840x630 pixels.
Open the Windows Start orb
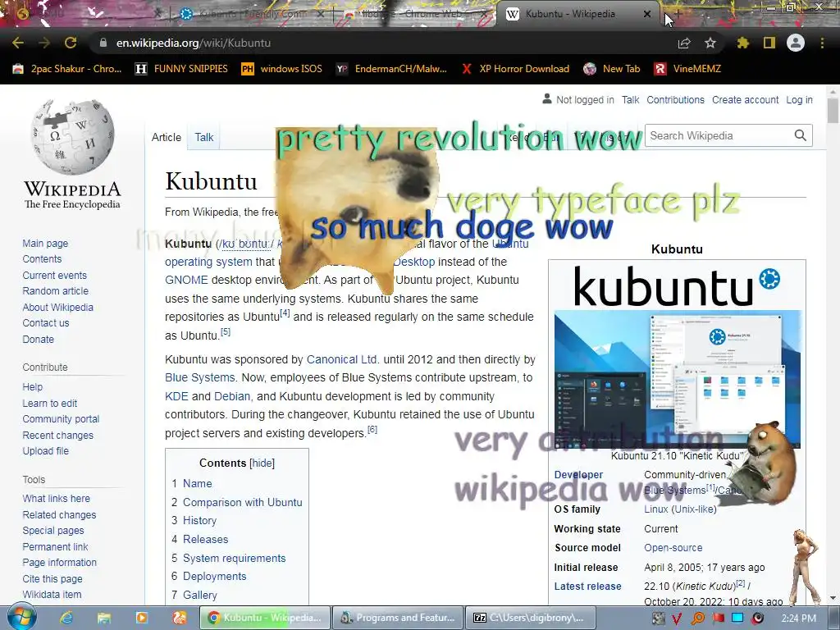pos(21,618)
